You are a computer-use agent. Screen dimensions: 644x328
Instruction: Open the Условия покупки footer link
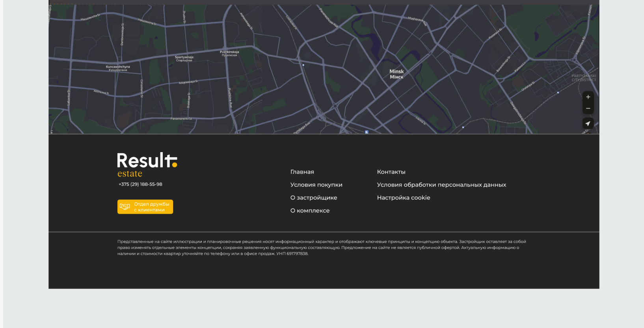click(x=316, y=185)
